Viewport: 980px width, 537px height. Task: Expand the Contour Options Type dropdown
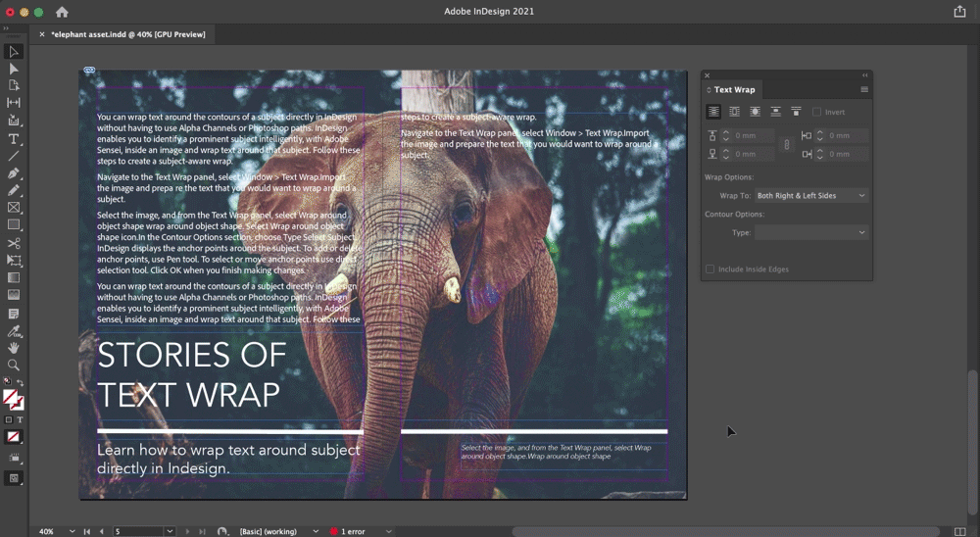[x=810, y=232]
